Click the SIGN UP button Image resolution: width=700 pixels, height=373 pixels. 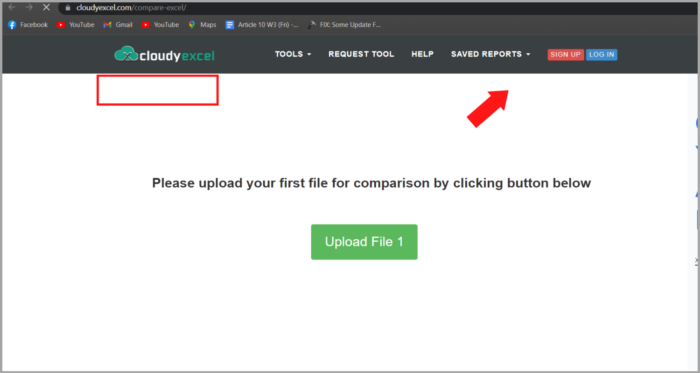pos(566,54)
